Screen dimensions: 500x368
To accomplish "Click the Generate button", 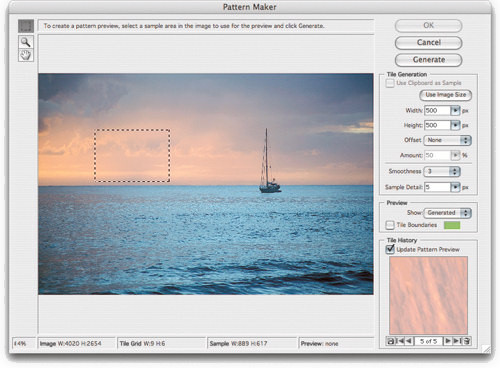I will (428, 60).
